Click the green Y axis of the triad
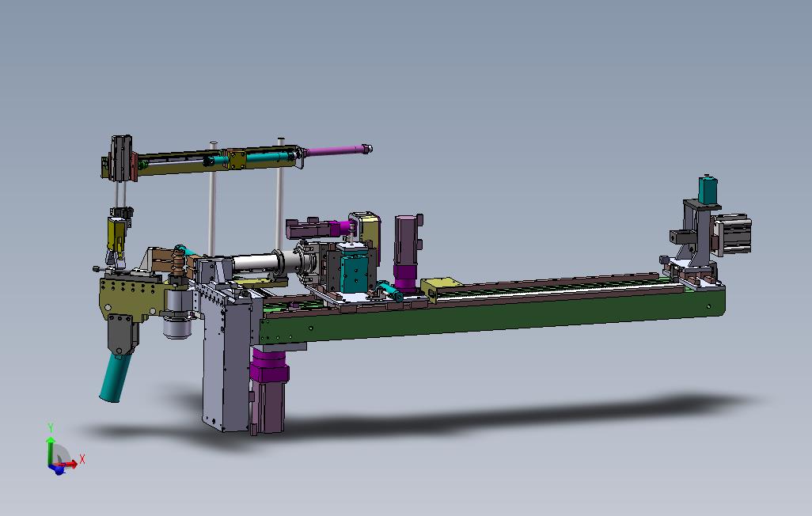 [x=50, y=451]
